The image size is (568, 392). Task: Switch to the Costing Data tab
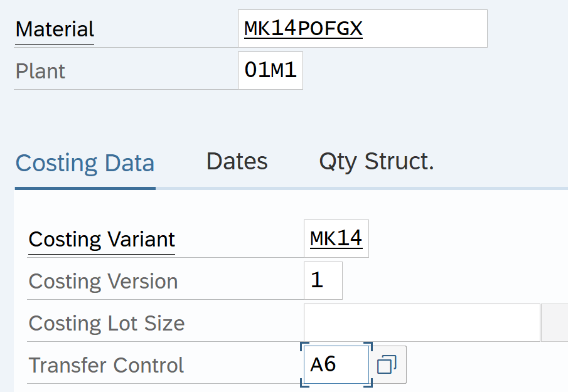85,163
